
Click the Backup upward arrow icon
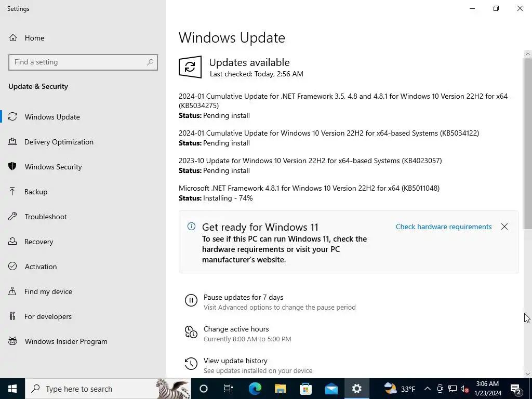point(12,191)
